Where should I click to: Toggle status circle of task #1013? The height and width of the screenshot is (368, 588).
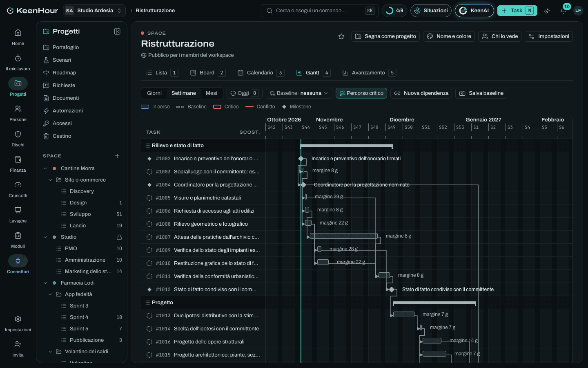[x=149, y=316]
